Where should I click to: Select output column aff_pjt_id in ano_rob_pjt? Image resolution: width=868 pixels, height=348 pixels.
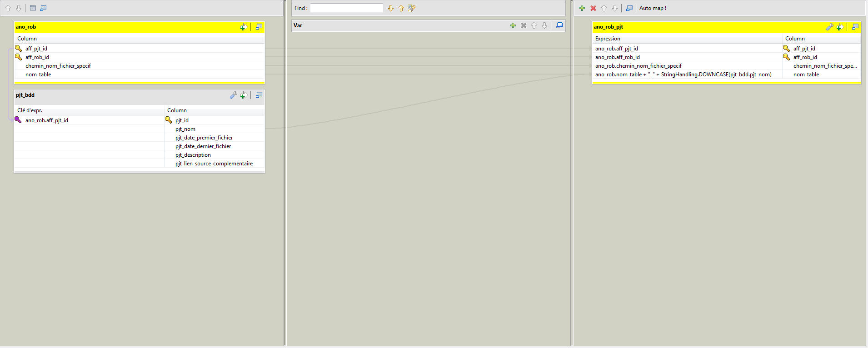pyautogui.click(x=822, y=49)
